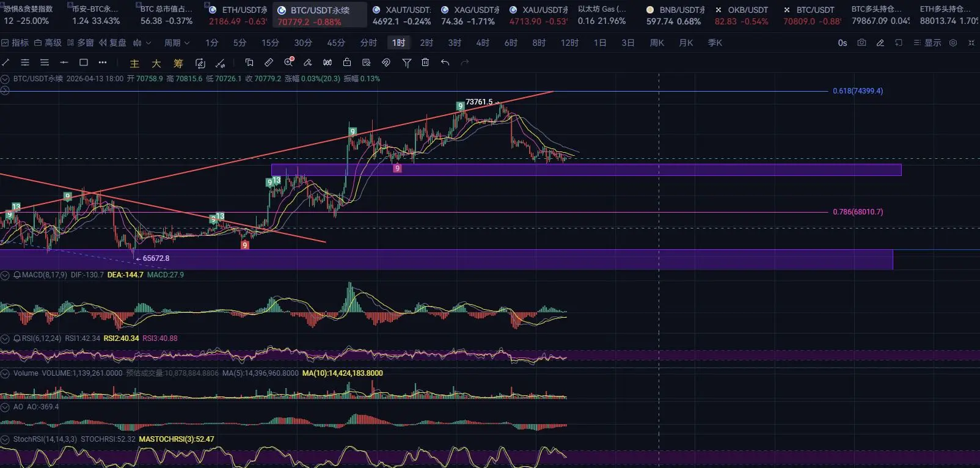Toggle the 多窗 multi-window layout
The height and width of the screenshot is (468, 980).
[81, 43]
